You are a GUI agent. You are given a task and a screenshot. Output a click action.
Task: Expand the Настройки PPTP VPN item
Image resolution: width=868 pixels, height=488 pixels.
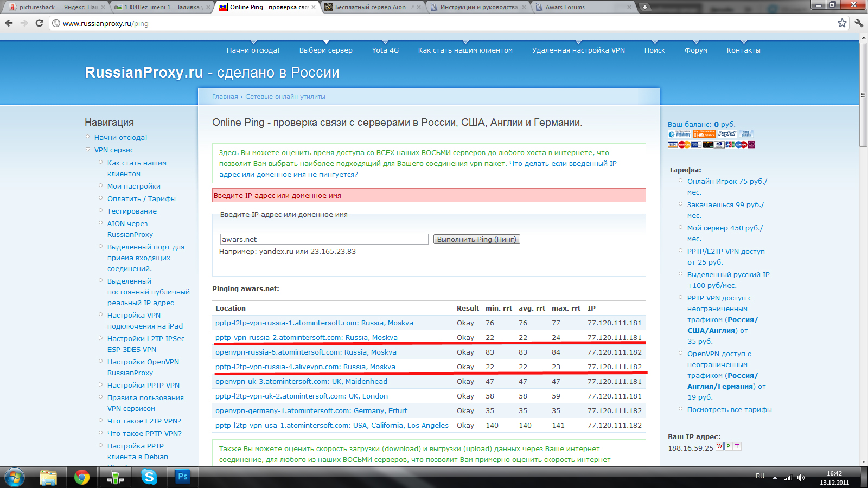[100, 384]
